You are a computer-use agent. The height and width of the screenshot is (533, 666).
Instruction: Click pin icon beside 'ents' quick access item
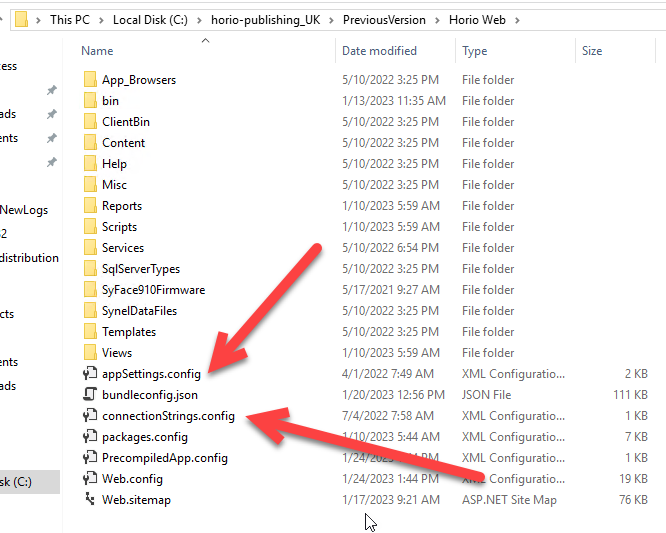click(51, 138)
